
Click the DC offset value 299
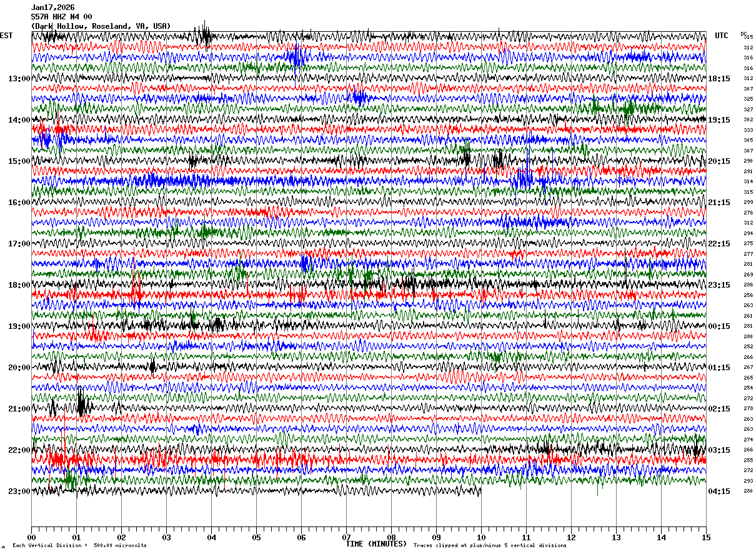pos(748,202)
